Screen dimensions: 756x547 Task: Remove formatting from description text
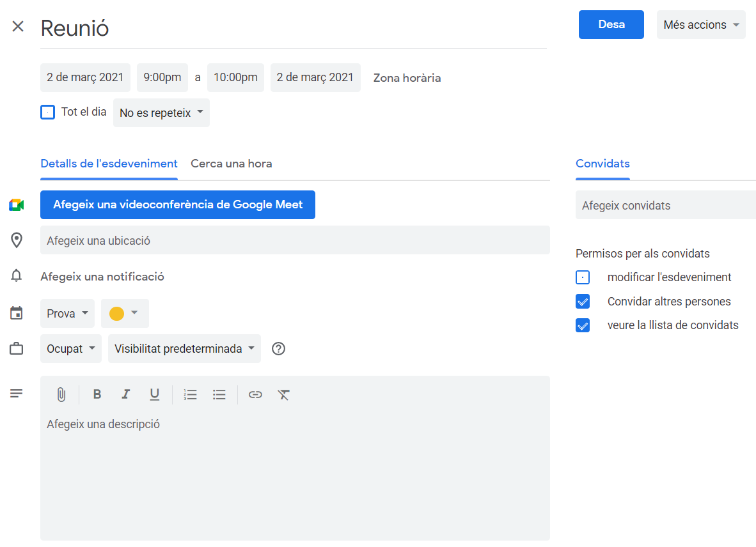284,395
